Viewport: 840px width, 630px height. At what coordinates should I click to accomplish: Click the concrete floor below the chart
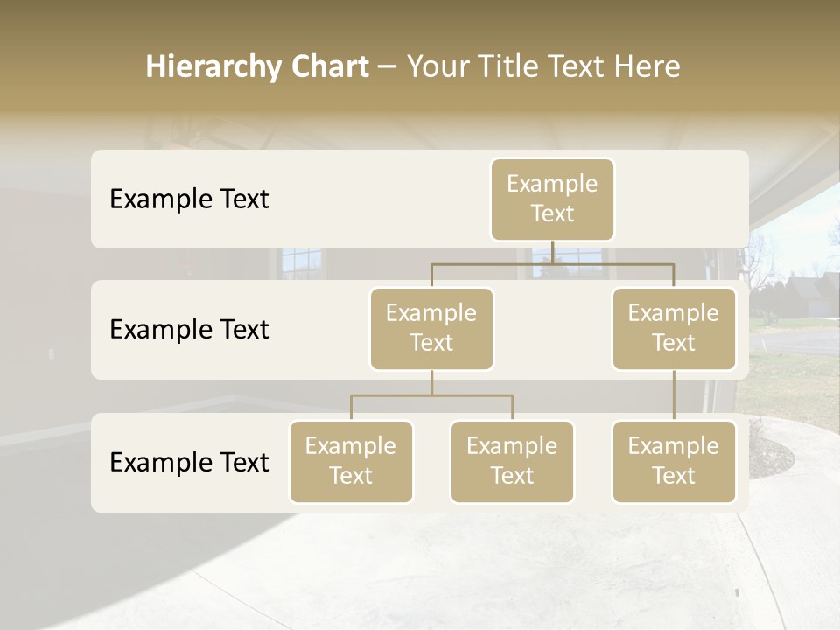point(420,569)
